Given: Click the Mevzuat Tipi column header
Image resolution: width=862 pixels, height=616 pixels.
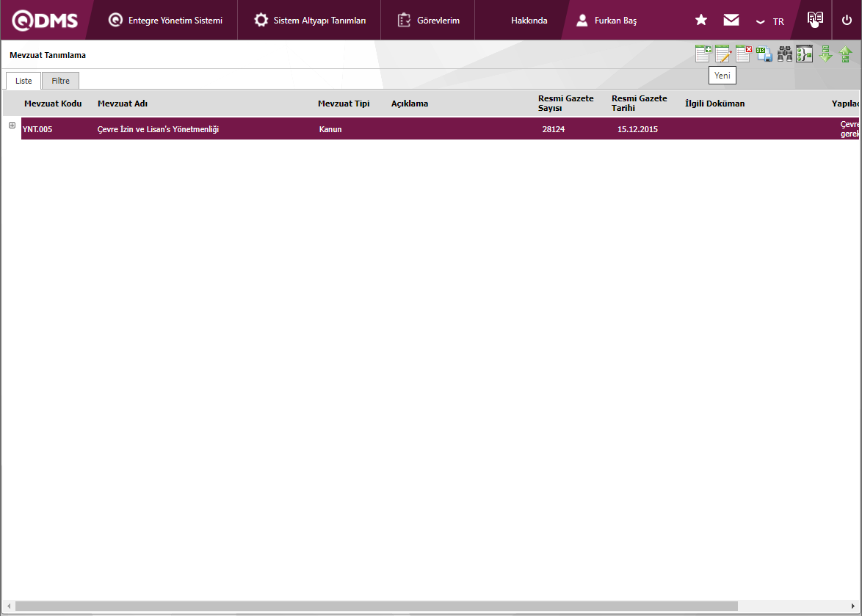Looking at the screenshot, I should [344, 104].
